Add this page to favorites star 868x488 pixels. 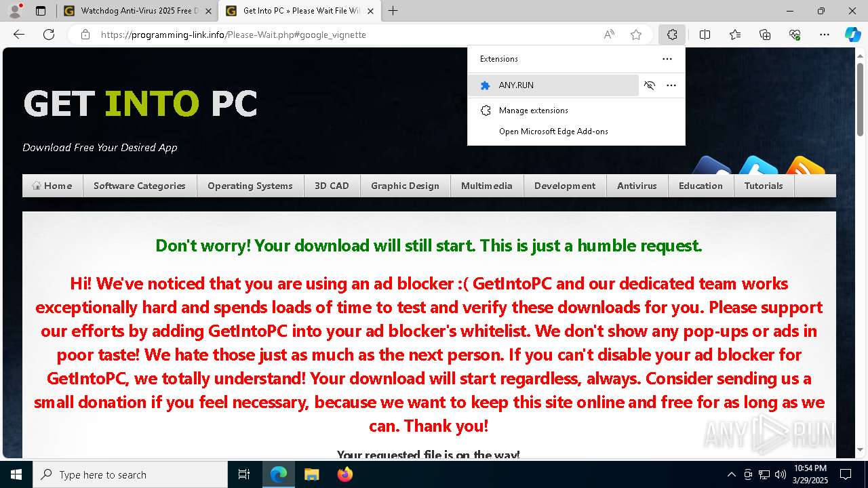(x=636, y=35)
